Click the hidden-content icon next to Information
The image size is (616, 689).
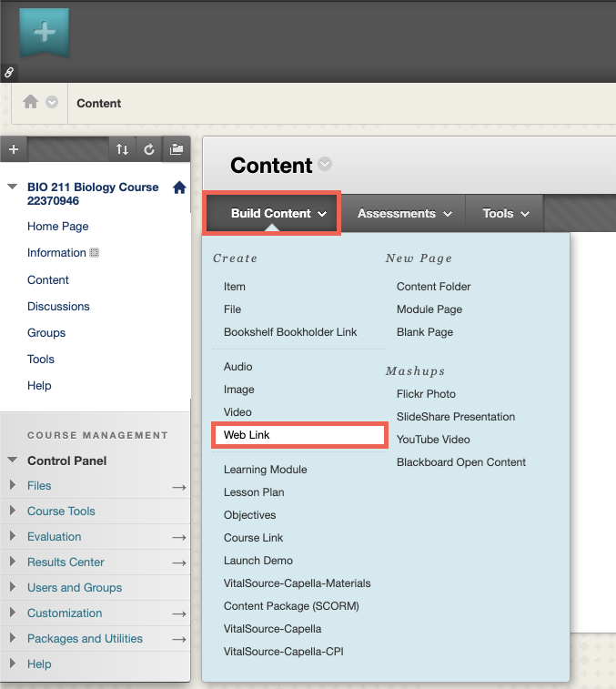coord(94,253)
